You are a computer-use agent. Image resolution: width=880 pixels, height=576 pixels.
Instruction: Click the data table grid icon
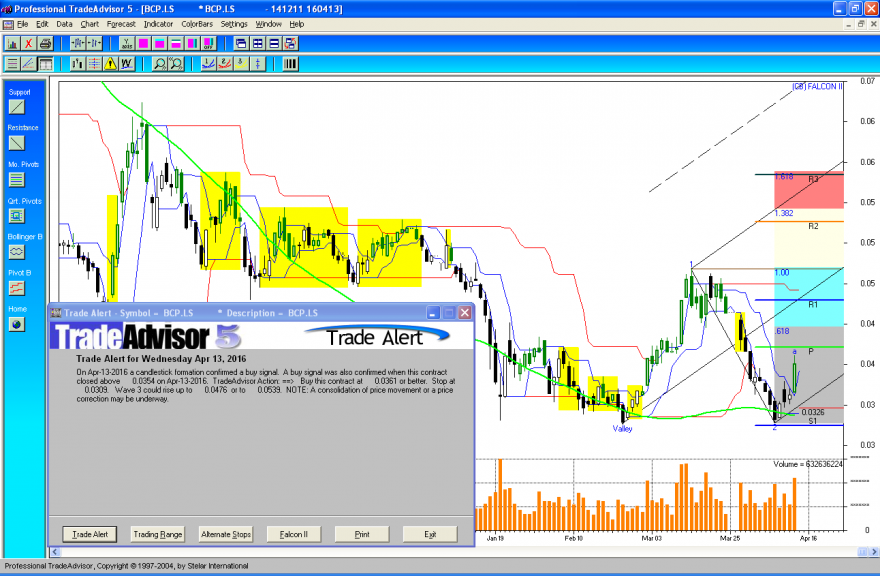point(45,64)
